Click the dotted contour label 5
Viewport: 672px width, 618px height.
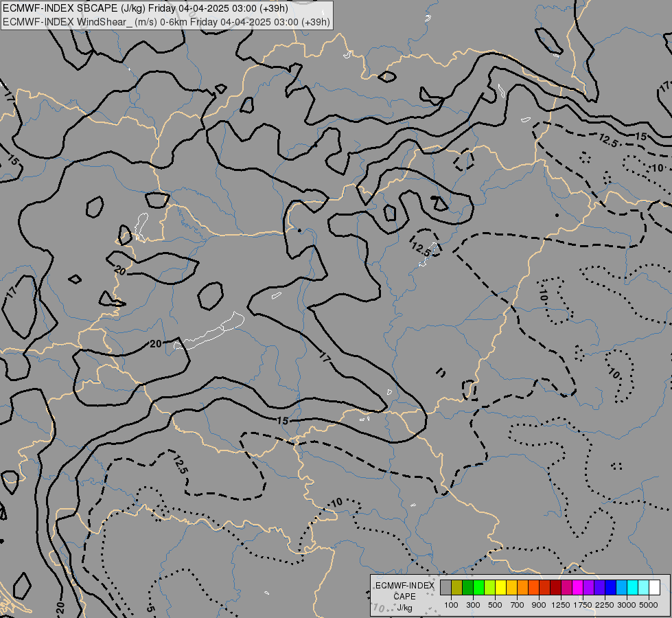coord(150,608)
